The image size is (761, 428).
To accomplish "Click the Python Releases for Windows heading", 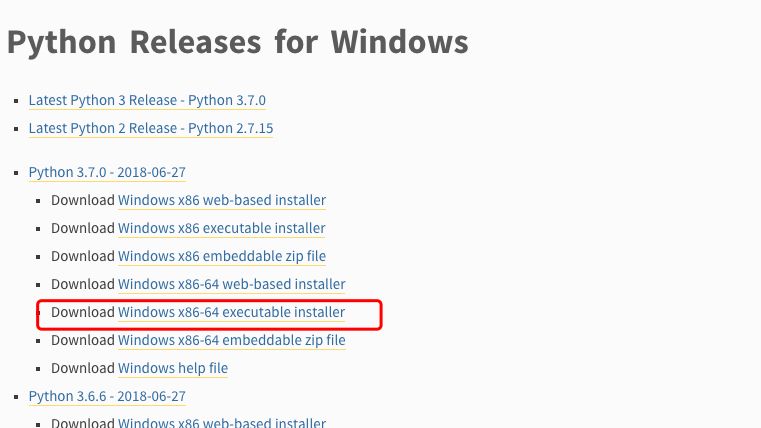I will coord(238,42).
